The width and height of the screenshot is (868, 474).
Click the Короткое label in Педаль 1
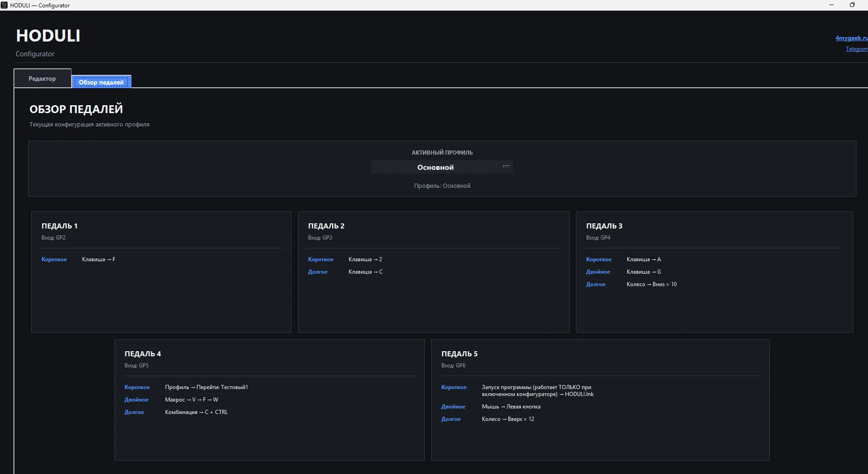click(x=54, y=259)
